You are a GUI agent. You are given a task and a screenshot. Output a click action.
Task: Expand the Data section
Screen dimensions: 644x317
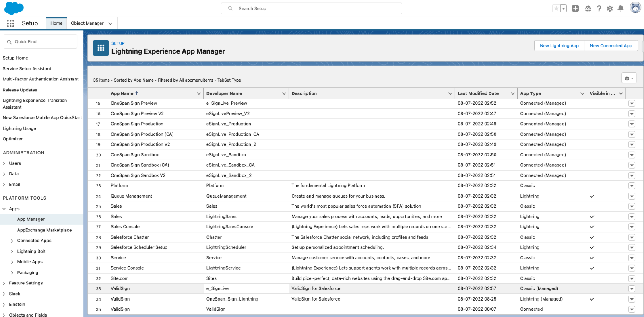[x=4, y=174]
